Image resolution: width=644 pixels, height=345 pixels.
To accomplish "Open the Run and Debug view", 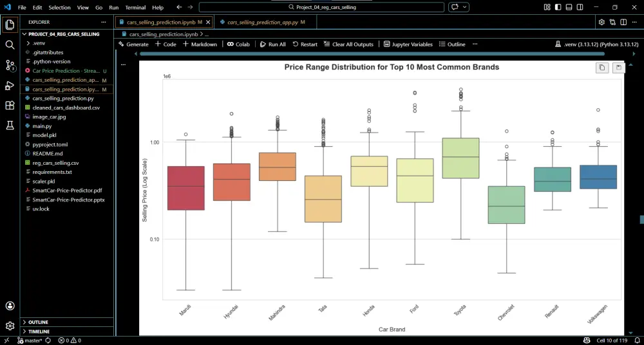I will coord(10,86).
